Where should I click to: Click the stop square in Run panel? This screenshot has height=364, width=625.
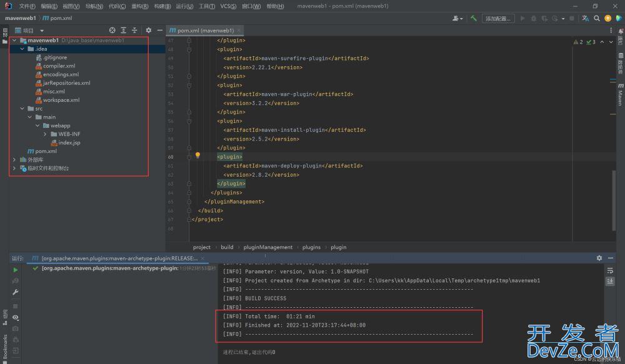(15, 306)
